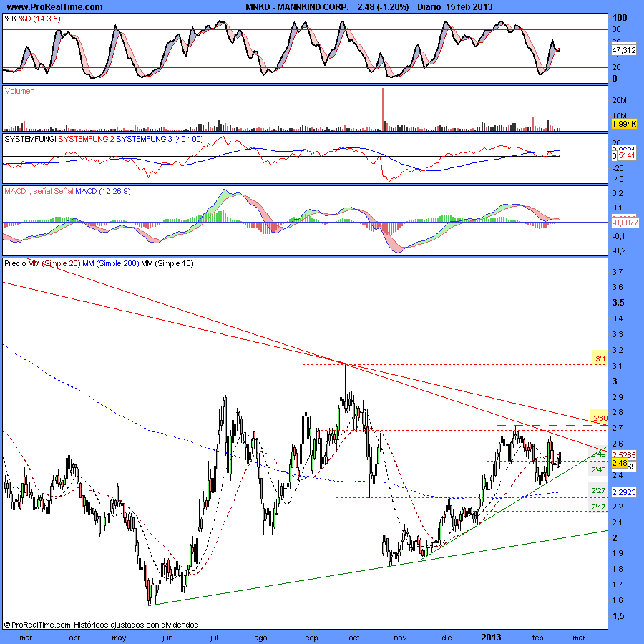Click the MACD-, señal label

pos(29,191)
